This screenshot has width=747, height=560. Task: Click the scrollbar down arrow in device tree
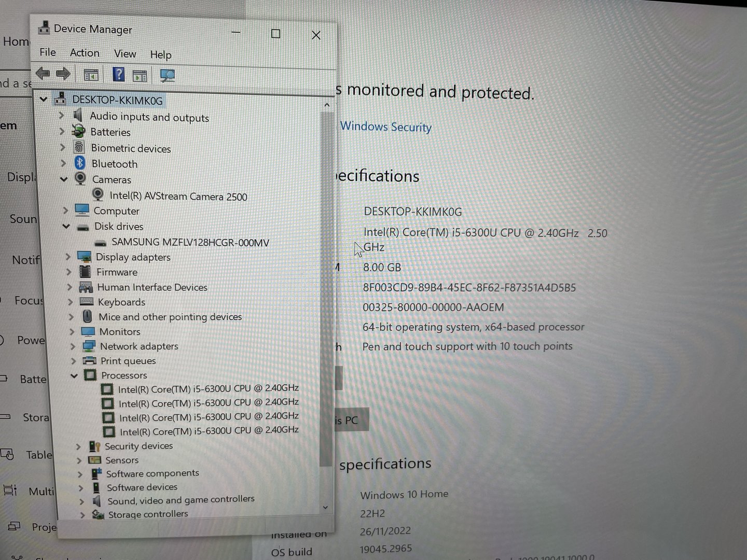pyautogui.click(x=325, y=507)
